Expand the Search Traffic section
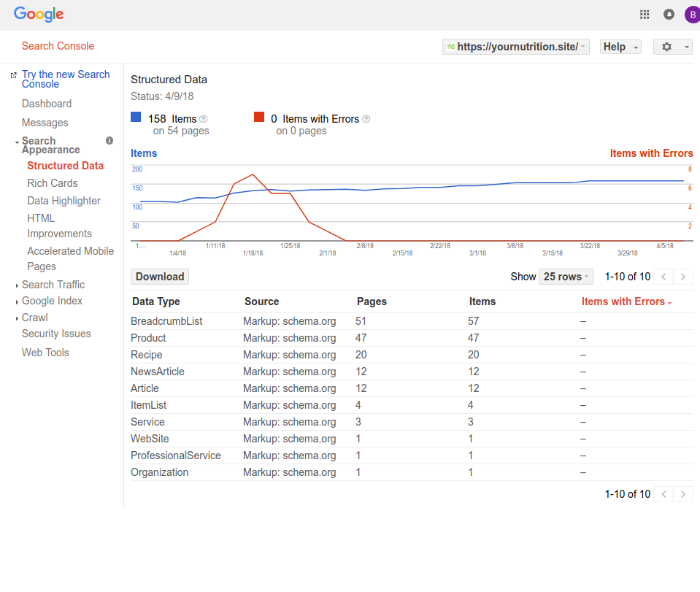 pyautogui.click(x=53, y=285)
